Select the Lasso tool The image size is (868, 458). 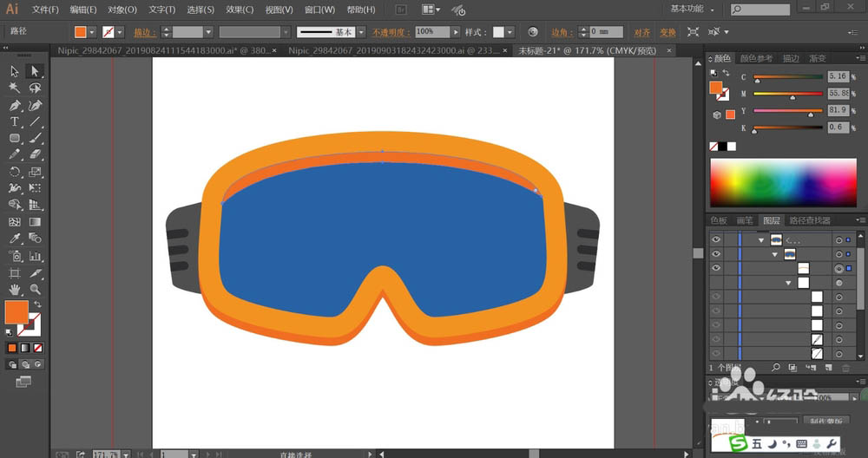35,88
